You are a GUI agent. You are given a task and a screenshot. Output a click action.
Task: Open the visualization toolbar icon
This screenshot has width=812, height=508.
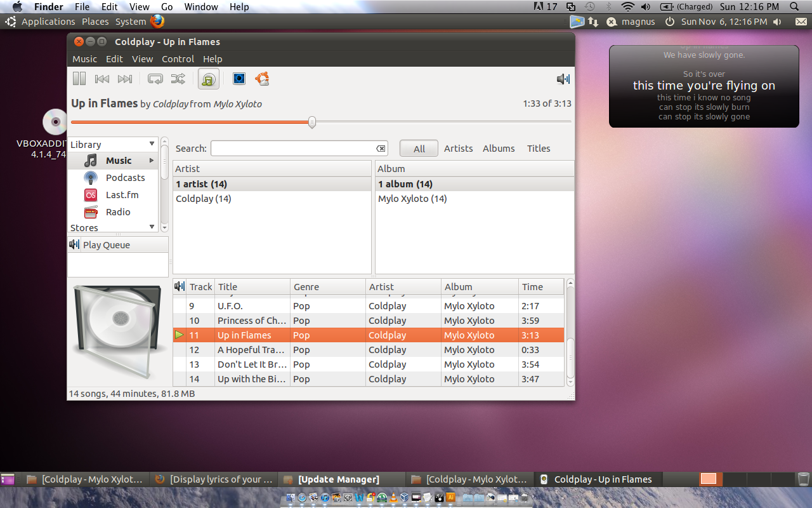239,79
